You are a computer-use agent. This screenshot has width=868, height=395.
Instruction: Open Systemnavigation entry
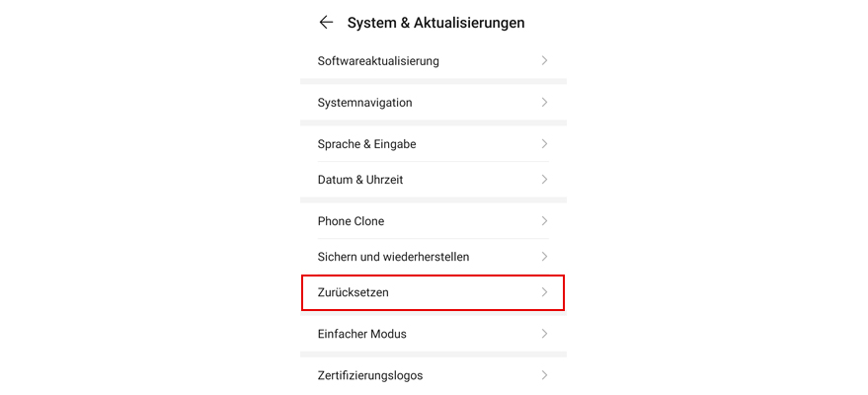pos(365,103)
